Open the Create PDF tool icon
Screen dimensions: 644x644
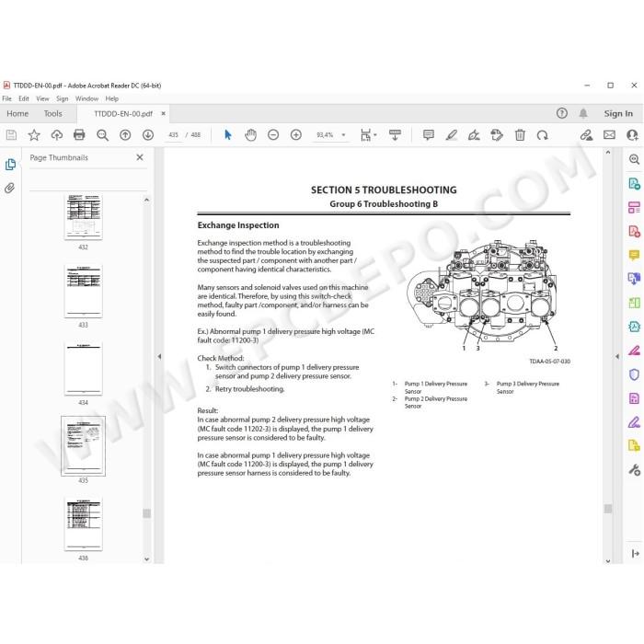pos(634,231)
